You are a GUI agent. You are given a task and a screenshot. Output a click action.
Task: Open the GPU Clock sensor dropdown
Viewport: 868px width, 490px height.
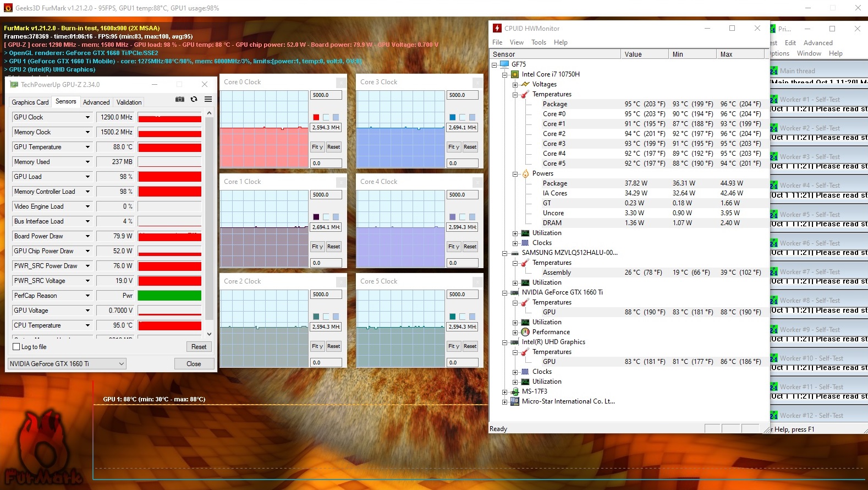pyautogui.click(x=87, y=117)
